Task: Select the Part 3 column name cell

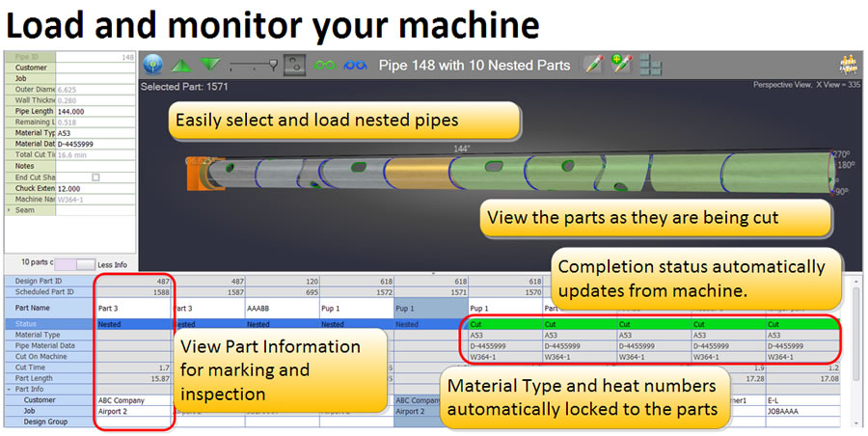Action: (133, 308)
